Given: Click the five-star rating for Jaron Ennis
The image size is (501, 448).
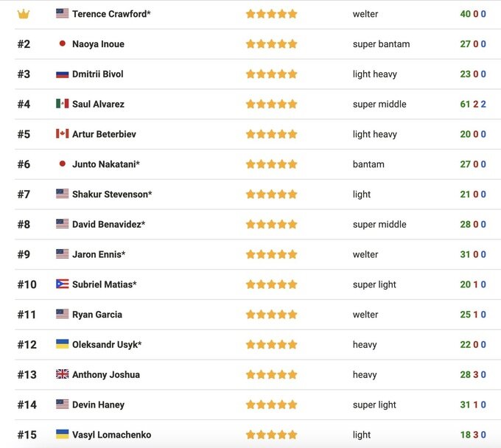Looking at the screenshot, I should click(x=272, y=254).
